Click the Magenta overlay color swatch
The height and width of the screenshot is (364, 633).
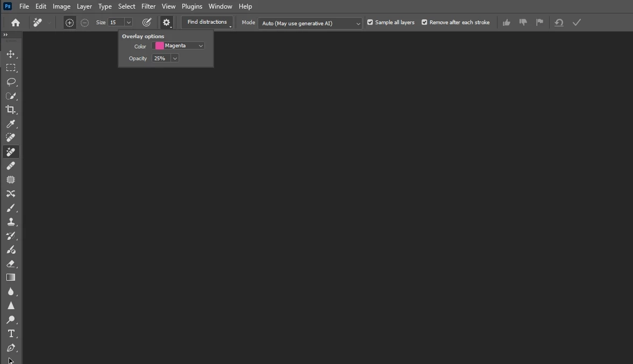(x=160, y=46)
